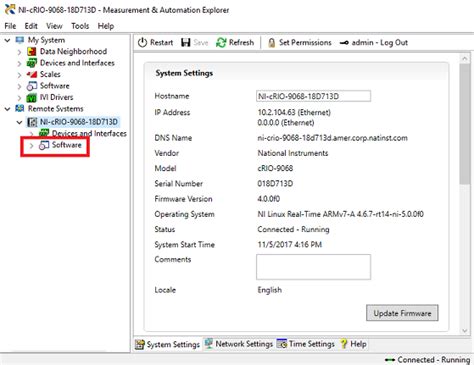Click in the Comments text box
Image resolution: width=474 pixels, height=365 pixels.
(313, 267)
